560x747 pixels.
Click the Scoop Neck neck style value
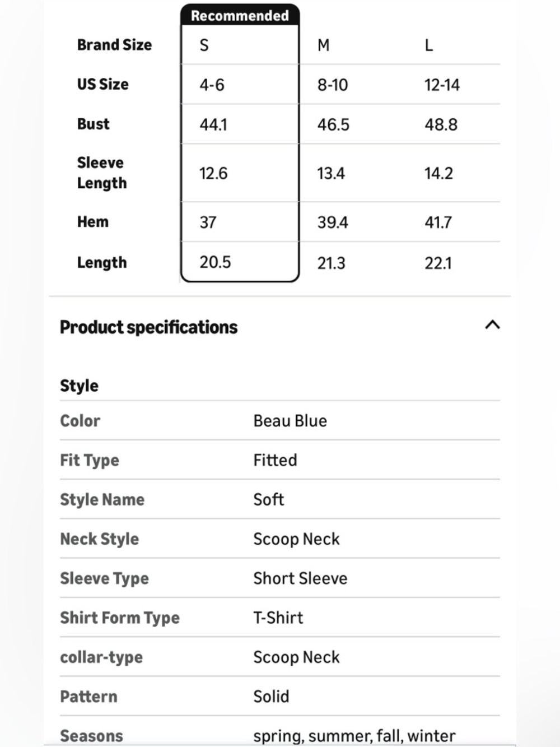(x=296, y=539)
